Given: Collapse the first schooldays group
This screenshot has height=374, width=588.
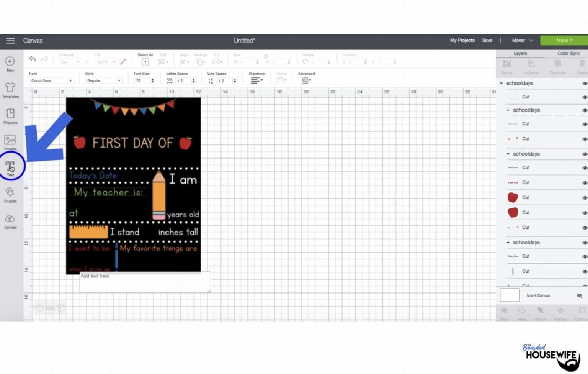Looking at the screenshot, I should click(501, 83).
